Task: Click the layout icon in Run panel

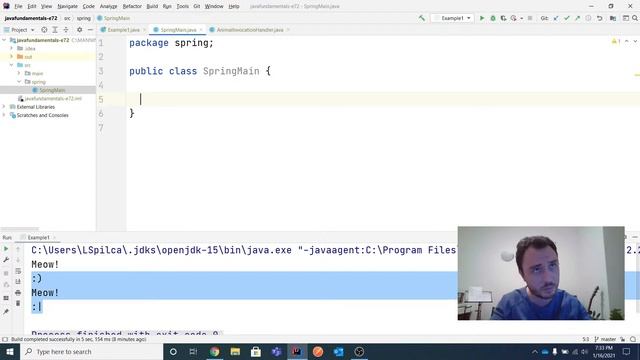Action: (6, 298)
